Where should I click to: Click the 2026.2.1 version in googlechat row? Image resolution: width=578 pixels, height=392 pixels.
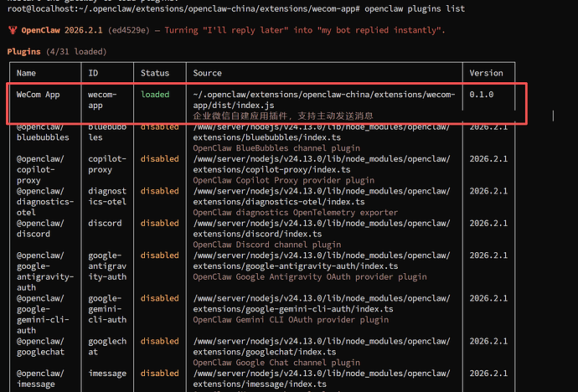pyautogui.click(x=488, y=341)
